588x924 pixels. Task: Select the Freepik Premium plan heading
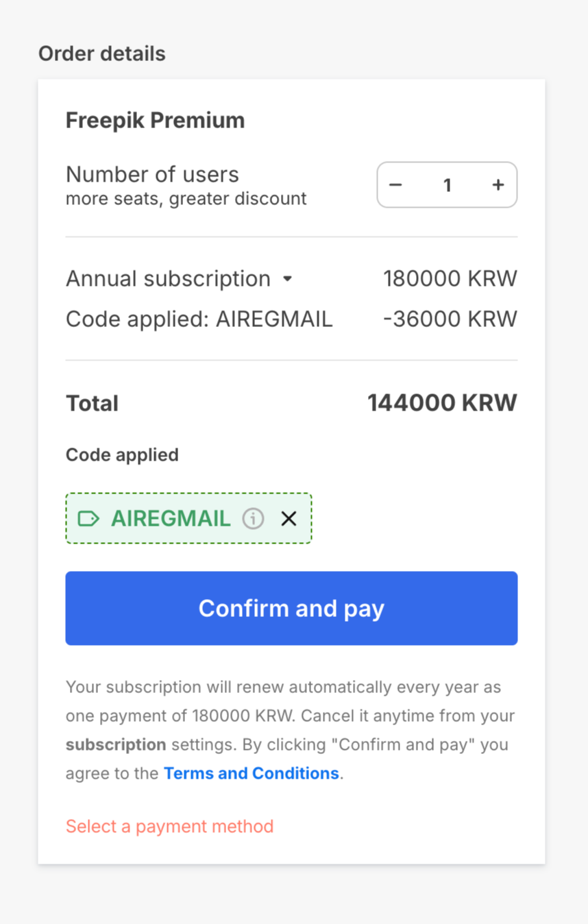coord(155,120)
